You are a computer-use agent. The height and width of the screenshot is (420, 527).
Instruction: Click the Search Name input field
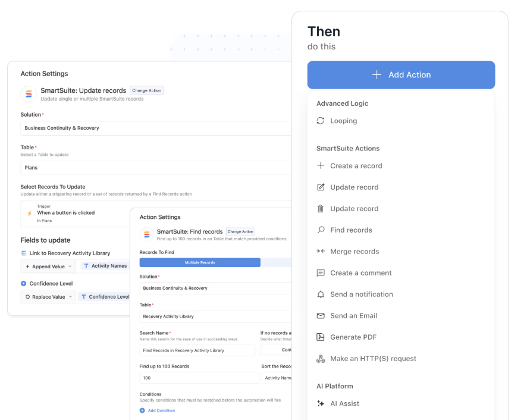197,350
